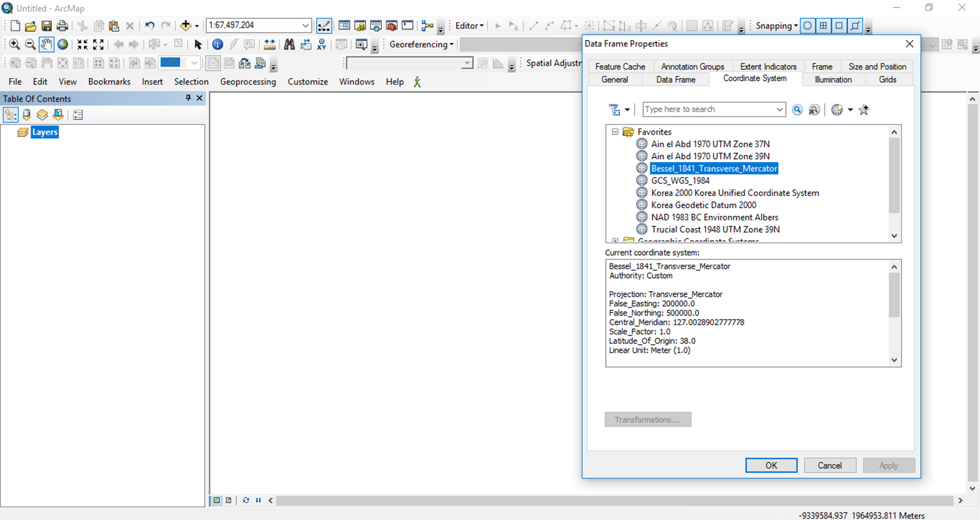Open the Python window

click(407, 25)
